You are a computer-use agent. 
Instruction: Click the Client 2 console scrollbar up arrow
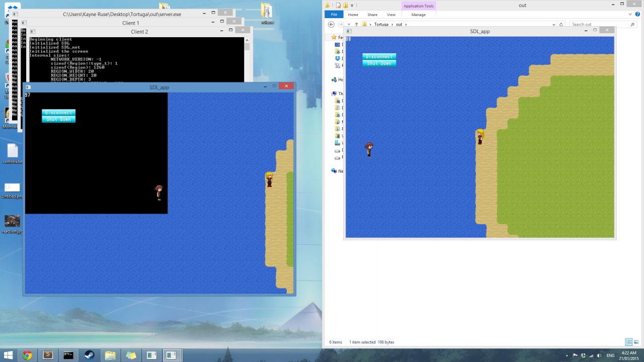(x=247, y=40)
